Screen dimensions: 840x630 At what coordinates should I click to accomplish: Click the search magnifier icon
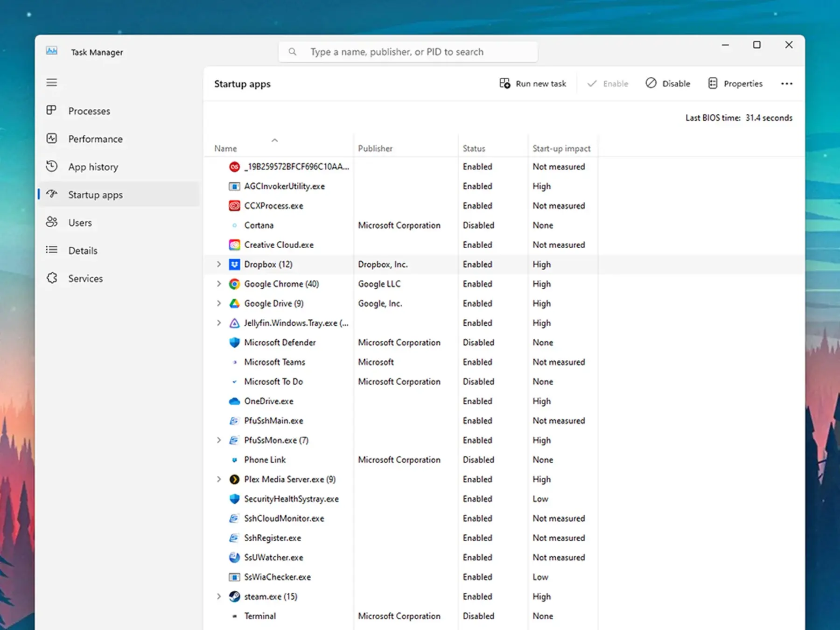click(292, 52)
